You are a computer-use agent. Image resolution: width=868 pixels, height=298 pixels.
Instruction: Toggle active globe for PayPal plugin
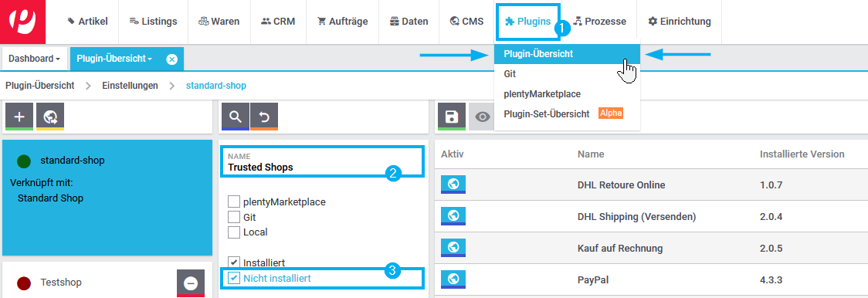453,279
